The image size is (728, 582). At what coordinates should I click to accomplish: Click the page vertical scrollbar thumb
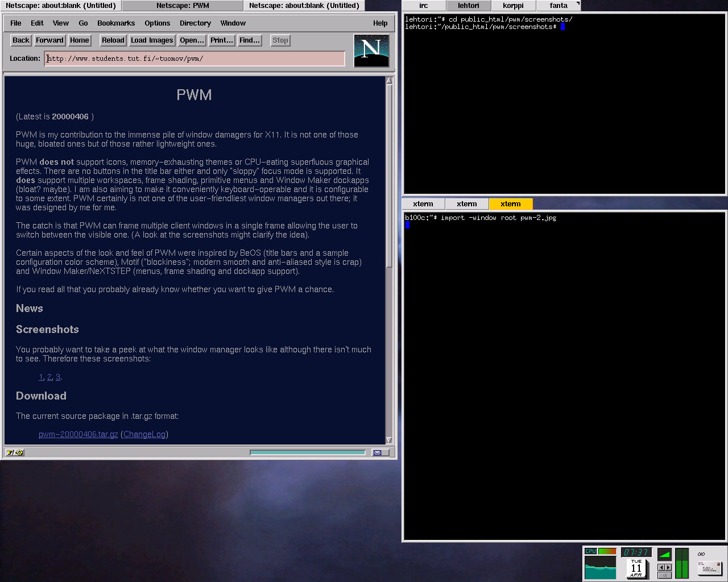pyautogui.click(x=390, y=176)
